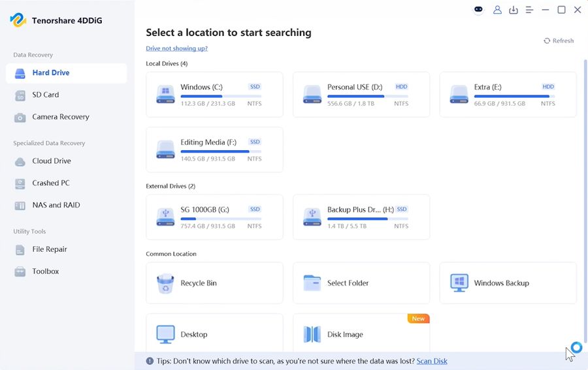Open the user account icon
The width and height of the screenshot is (588, 370).
click(x=497, y=10)
